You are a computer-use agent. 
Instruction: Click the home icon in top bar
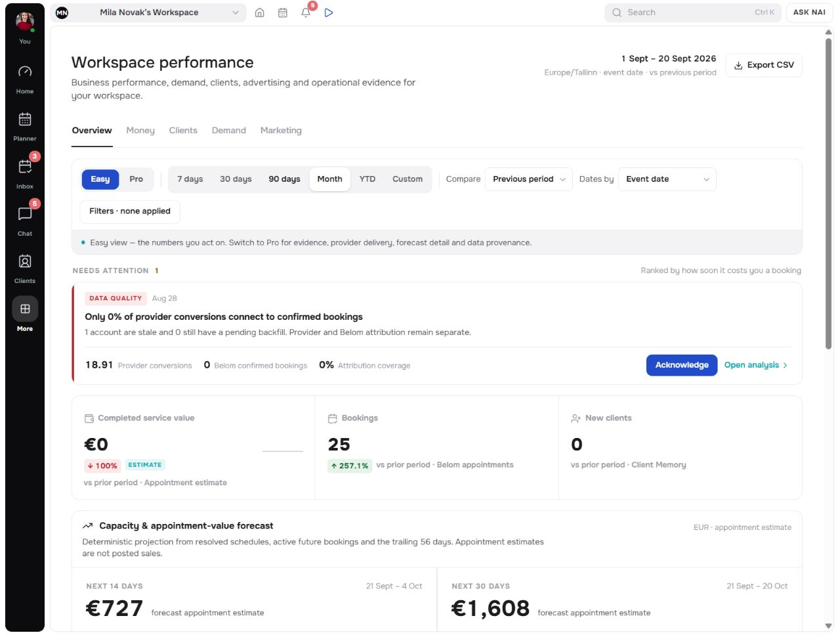tap(260, 12)
